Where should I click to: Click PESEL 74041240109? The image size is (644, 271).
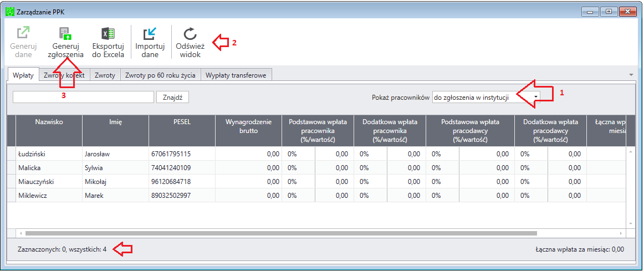click(x=182, y=168)
